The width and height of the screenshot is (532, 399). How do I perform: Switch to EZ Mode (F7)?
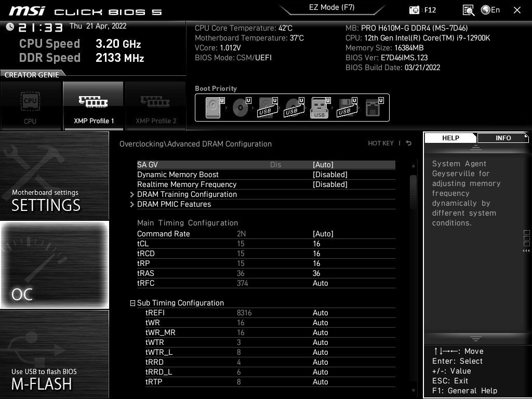click(332, 7)
